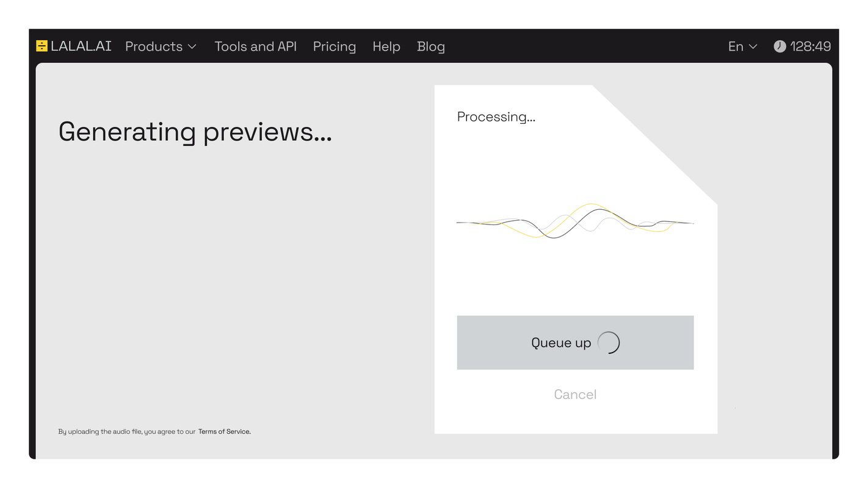Click the remaining minutes 128:49 counter
Viewport: 868px width, 488px height.
click(x=811, y=46)
